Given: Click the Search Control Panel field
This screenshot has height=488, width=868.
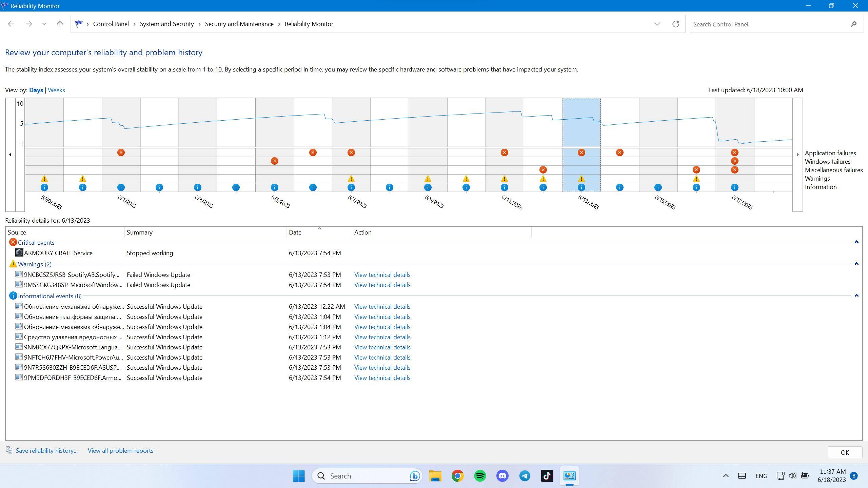Looking at the screenshot, I should [x=770, y=24].
